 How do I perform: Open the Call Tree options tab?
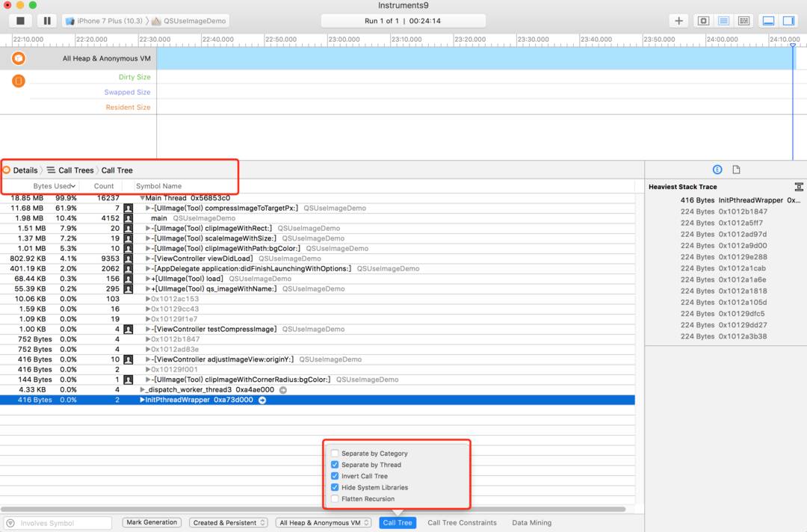tap(398, 523)
